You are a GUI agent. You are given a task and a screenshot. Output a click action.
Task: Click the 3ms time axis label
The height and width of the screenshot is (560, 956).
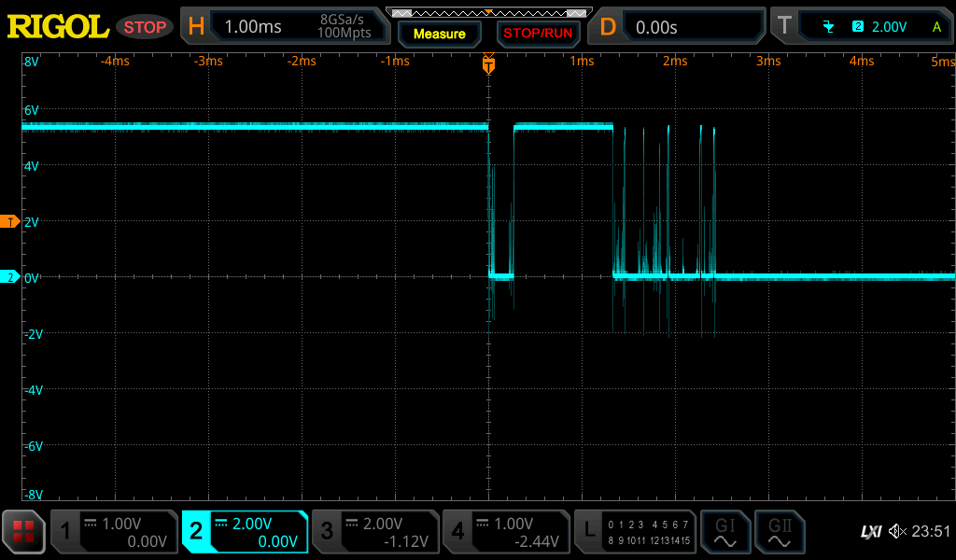(x=768, y=61)
